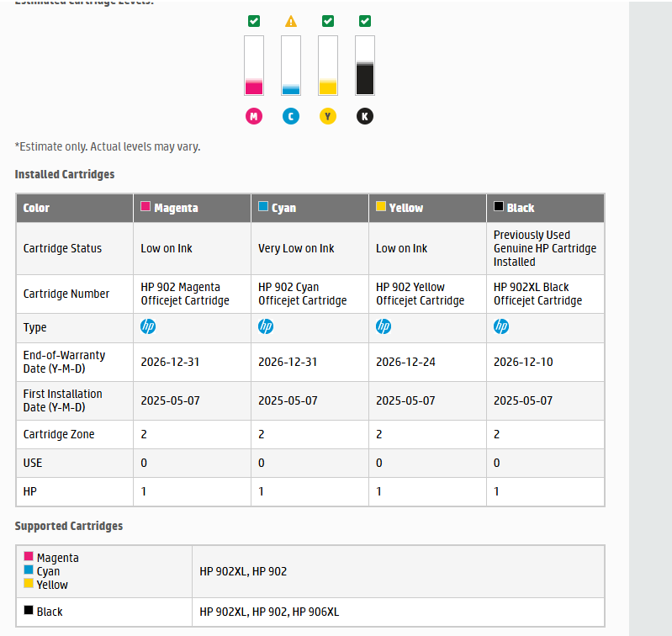Click Black installation date '2025-05-07'
The height and width of the screenshot is (636, 672).
click(x=523, y=400)
